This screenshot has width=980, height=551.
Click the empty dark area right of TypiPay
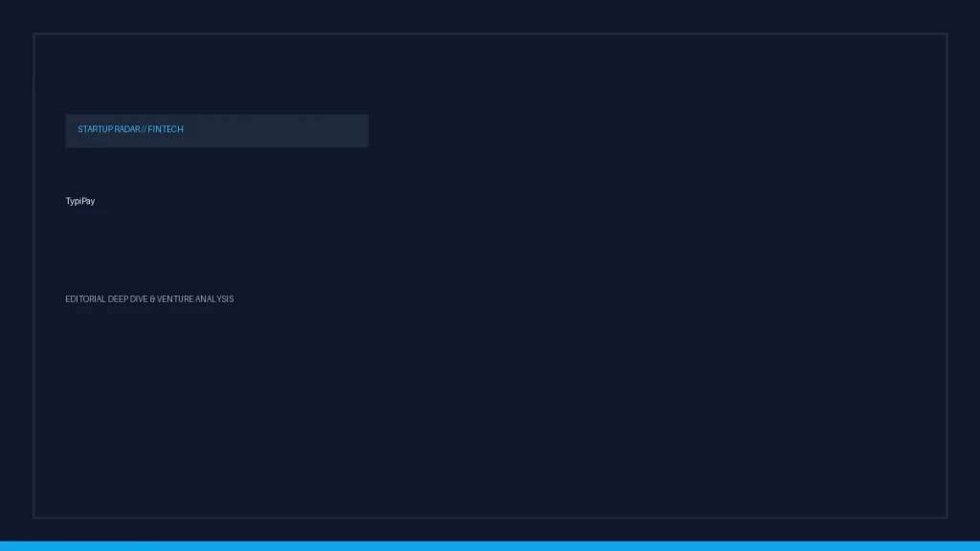pos(500,201)
